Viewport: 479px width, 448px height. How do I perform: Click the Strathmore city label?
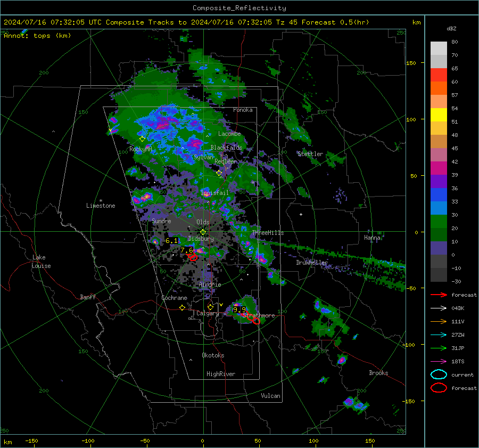click(x=259, y=315)
